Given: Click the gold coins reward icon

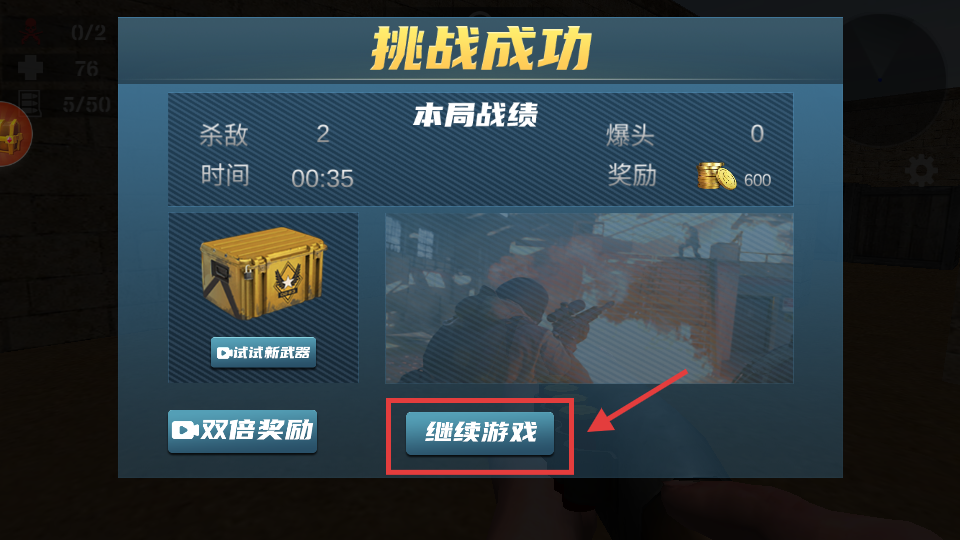Looking at the screenshot, I should pyautogui.click(x=716, y=176).
